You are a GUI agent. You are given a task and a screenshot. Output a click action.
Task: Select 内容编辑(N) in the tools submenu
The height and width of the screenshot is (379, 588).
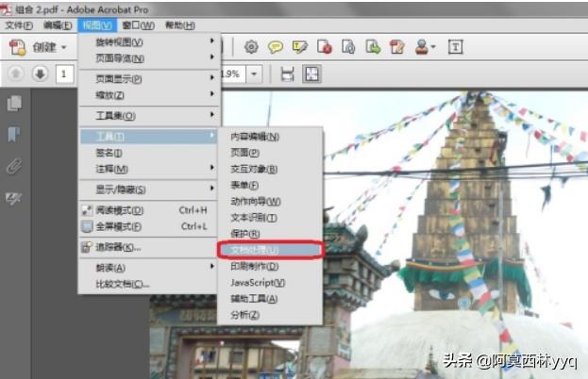[x=270, y=137]
